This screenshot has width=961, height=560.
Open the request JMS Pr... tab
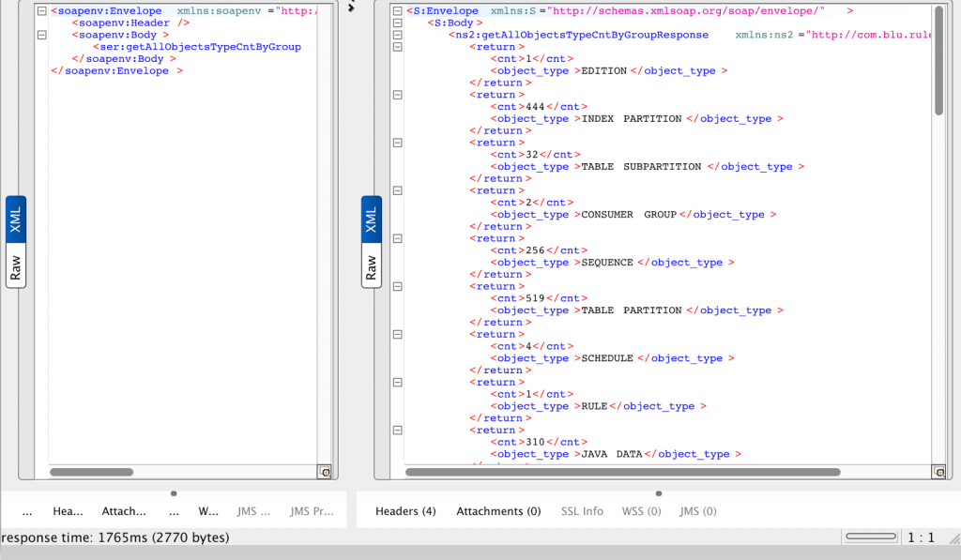[312, 511]
